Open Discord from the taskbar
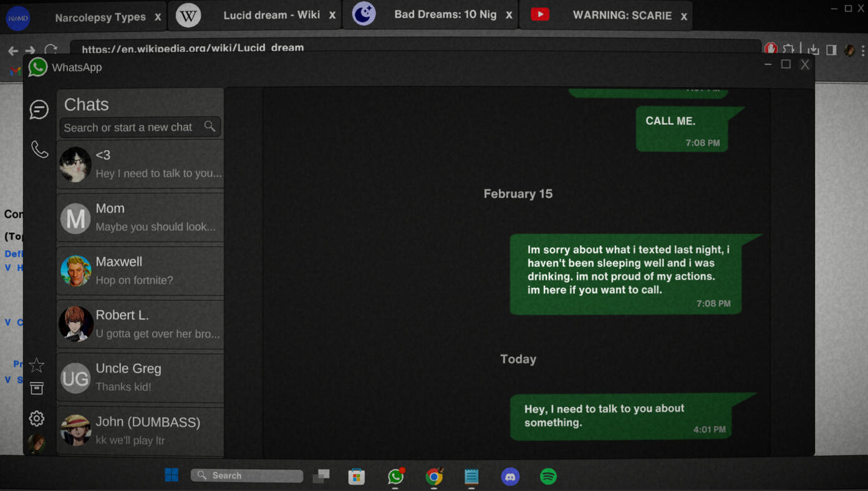 (510, 477)
